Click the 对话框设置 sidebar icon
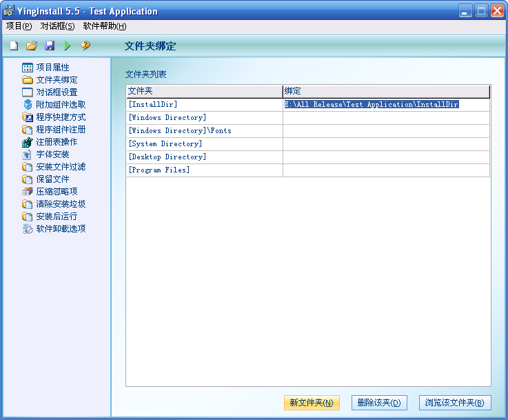 point(28,92)
